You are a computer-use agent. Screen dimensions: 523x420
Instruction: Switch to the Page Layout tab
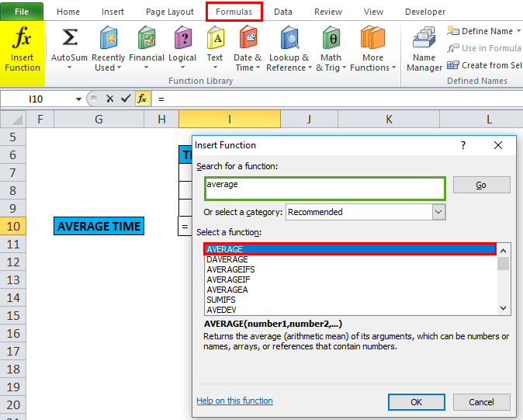pyautogui.click(x=170, y=12)
